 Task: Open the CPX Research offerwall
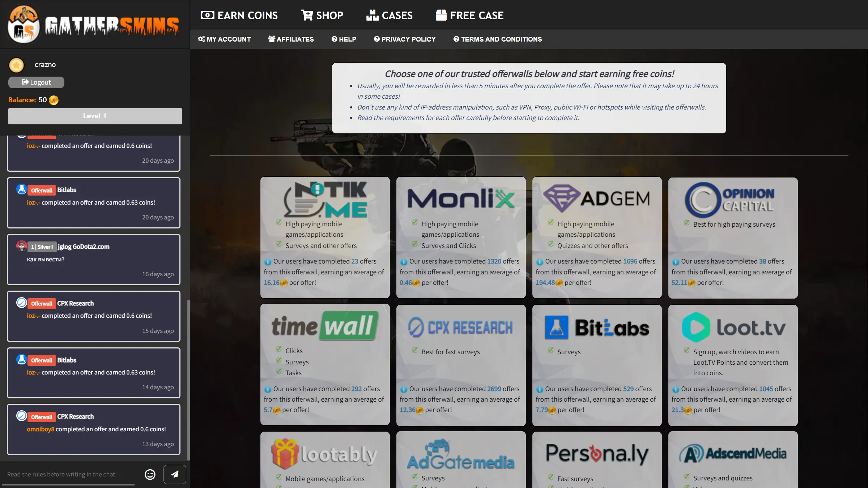click(461, 365)
